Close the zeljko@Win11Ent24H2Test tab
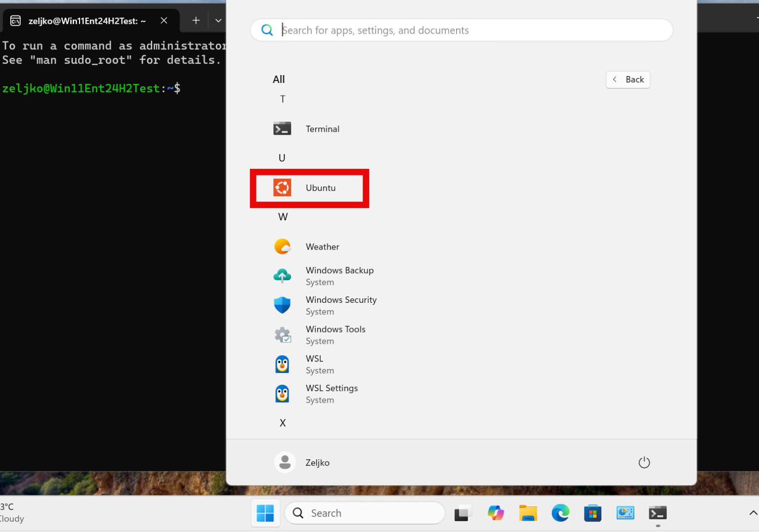Image resolution: width=759 pixels, height=532 pixels. (164, 20)
